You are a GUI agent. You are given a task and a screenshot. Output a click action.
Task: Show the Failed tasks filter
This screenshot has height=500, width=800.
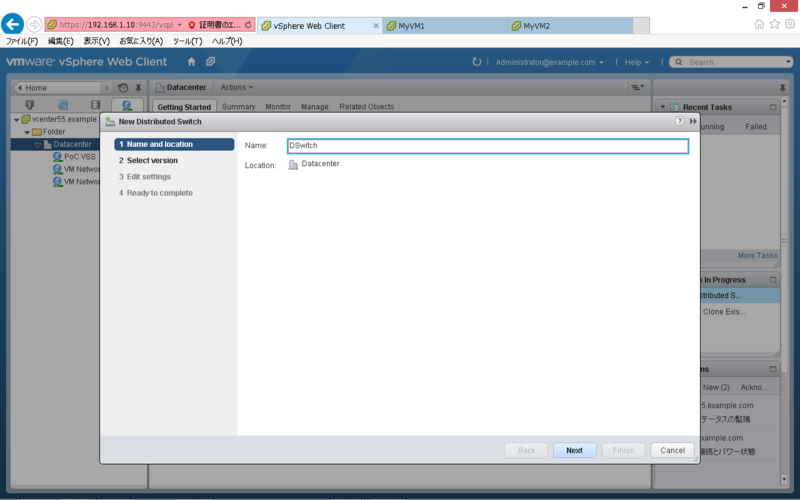pos(756,127)
